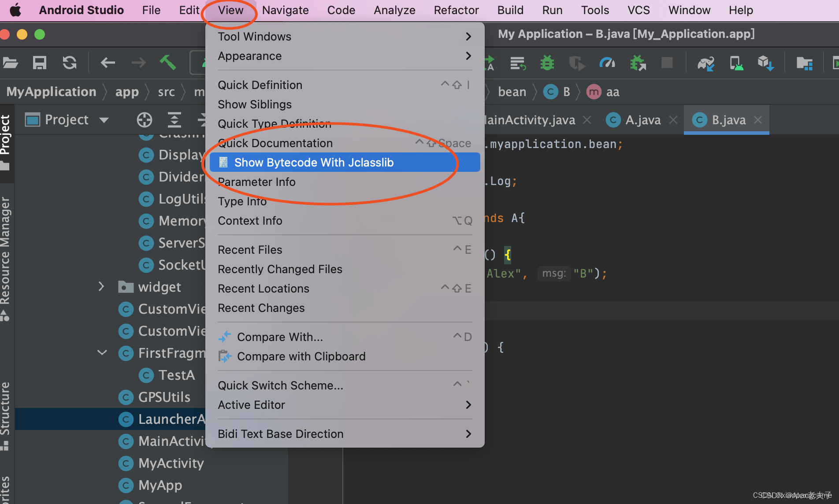
Task: Choose Parameter Info menu entry
Action: (345, 182)
